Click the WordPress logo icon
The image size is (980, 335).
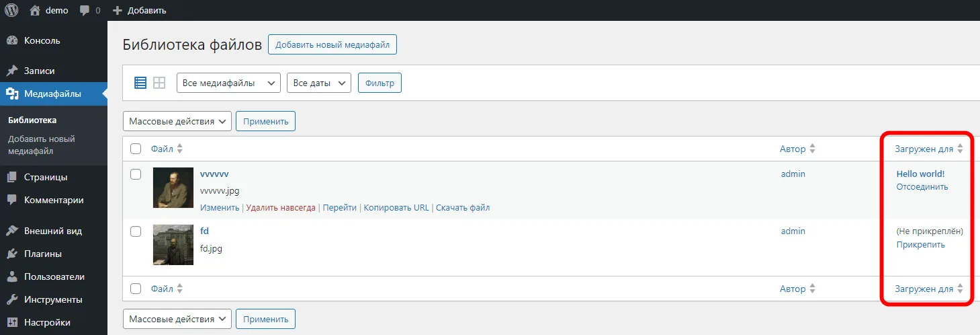pyautogui.click(x=11, y=10)
